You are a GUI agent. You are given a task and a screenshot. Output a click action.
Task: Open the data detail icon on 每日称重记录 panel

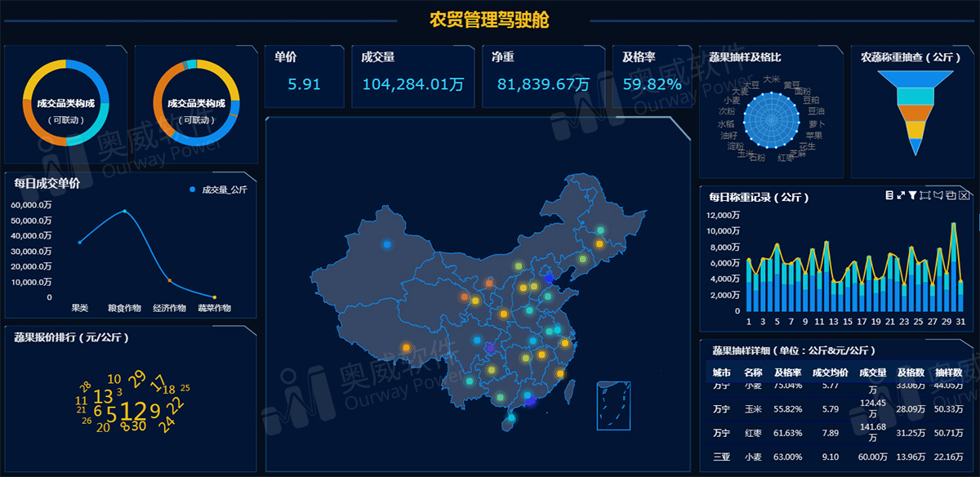coord(889,194)
